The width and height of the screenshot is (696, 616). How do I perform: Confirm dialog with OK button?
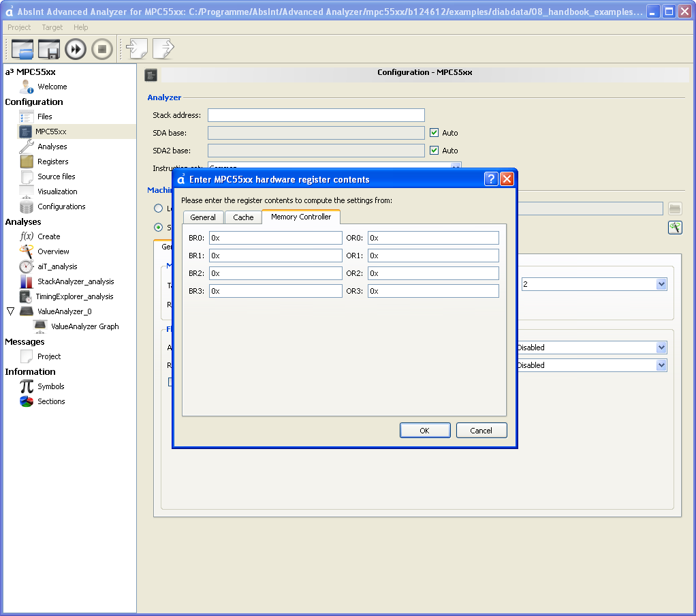tap(425, 431)
